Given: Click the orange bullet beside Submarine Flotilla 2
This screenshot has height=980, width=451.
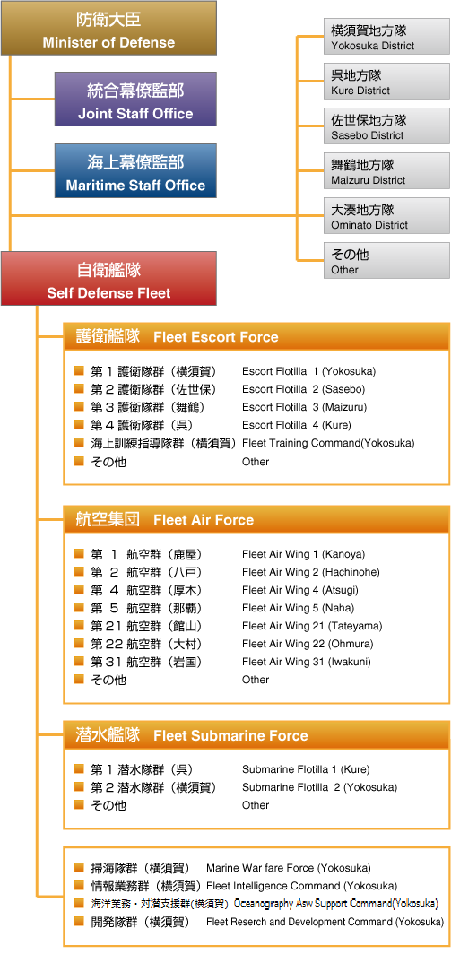Looking at the screenshot, I should coord(79,787).
